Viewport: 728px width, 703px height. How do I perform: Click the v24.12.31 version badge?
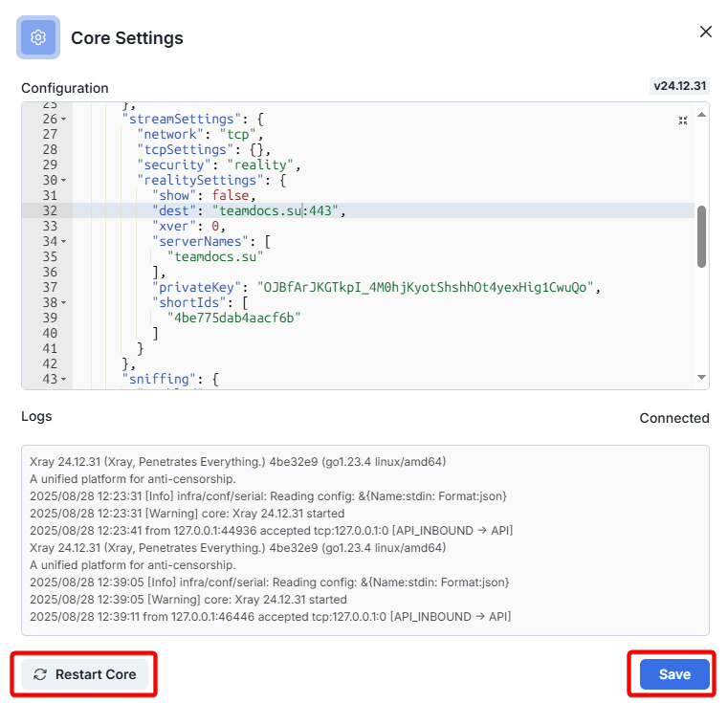679,86
